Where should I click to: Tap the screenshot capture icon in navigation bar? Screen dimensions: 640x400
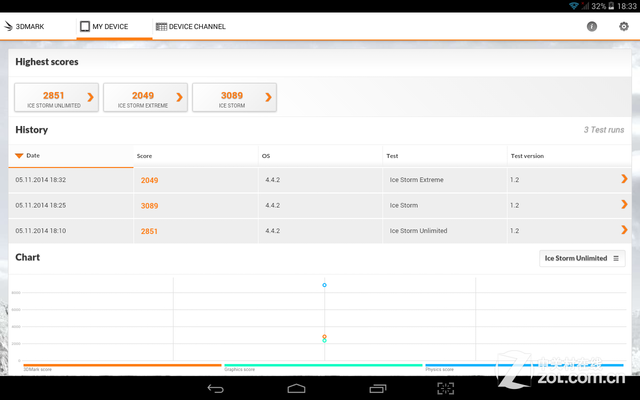pos(445,388)
